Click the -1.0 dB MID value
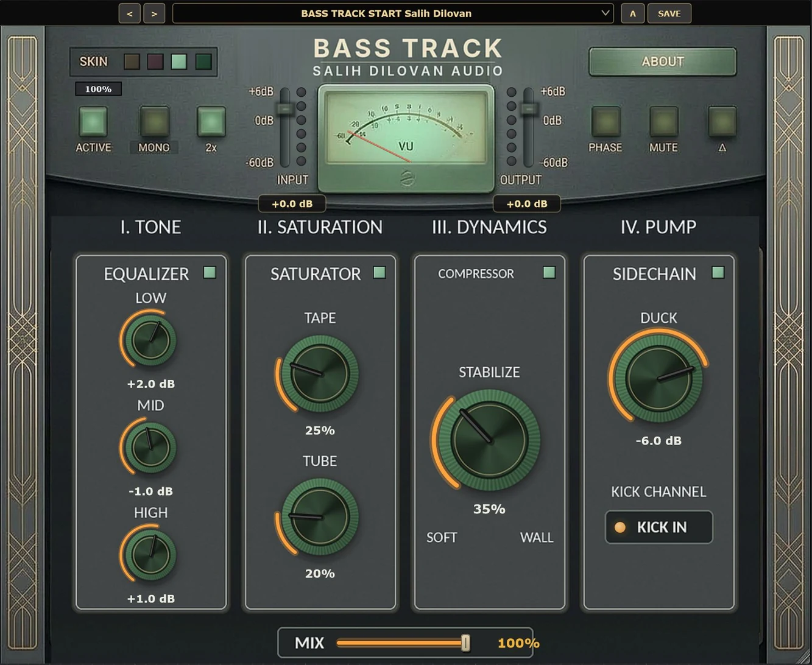 (x=150, y=491)
